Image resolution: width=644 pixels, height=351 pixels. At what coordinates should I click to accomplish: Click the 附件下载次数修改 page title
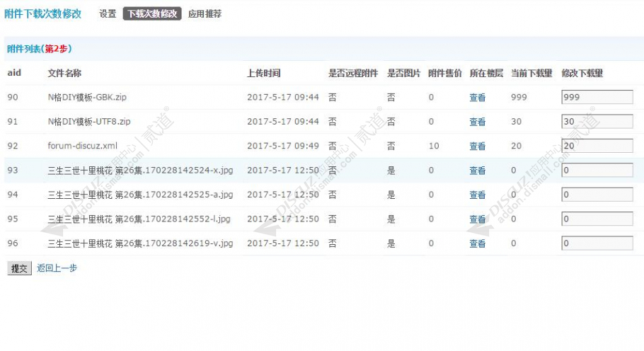click(42, 13)
